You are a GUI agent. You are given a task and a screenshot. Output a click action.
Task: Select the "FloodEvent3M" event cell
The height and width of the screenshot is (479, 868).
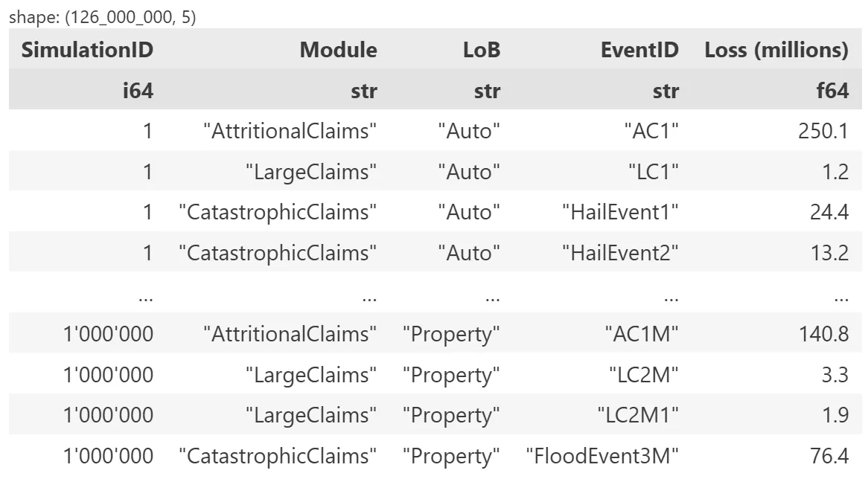pos(601,456)
